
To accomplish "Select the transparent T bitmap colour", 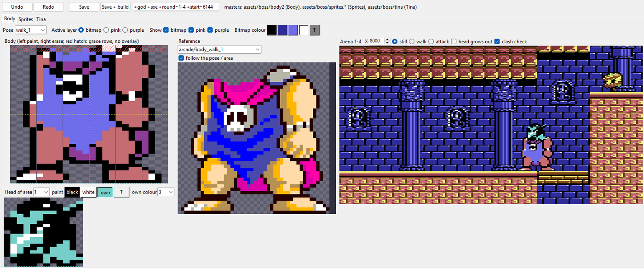I will (x=314, y=30).
